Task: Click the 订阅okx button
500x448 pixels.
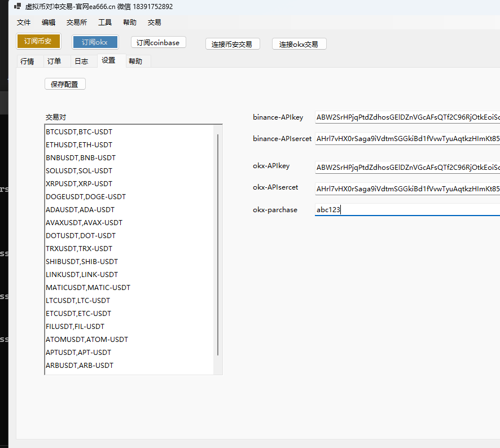Action: 95,42
